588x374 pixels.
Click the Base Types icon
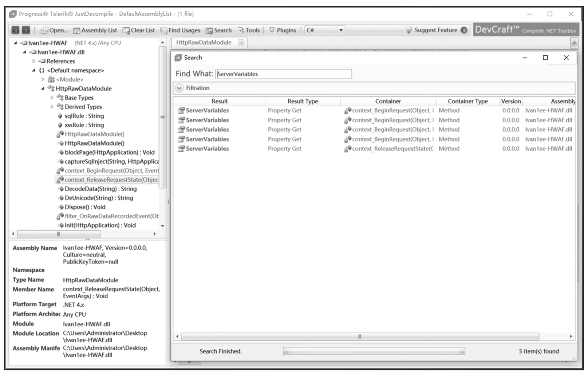pos(60,98)
